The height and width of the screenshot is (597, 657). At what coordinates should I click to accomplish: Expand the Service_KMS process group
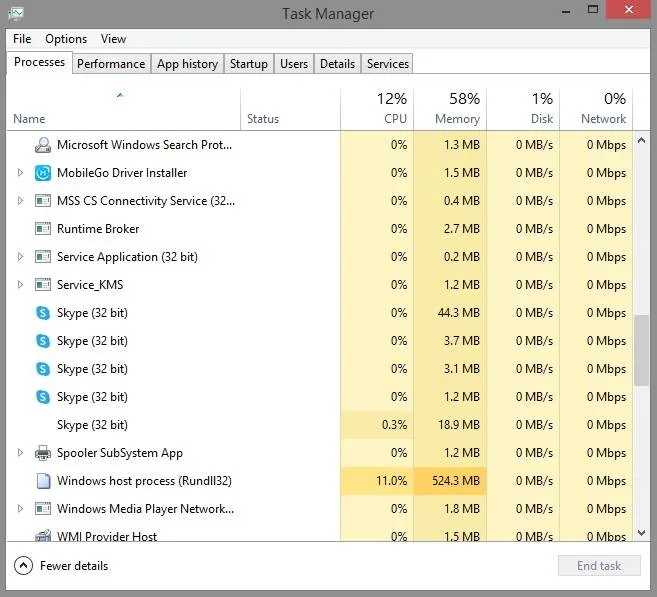[20, 284]
